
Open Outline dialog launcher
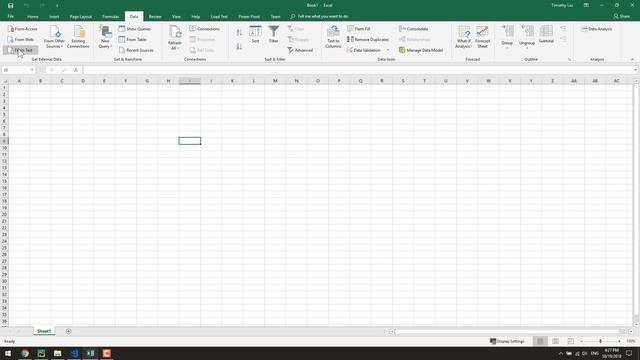click(x=569, y=60)
